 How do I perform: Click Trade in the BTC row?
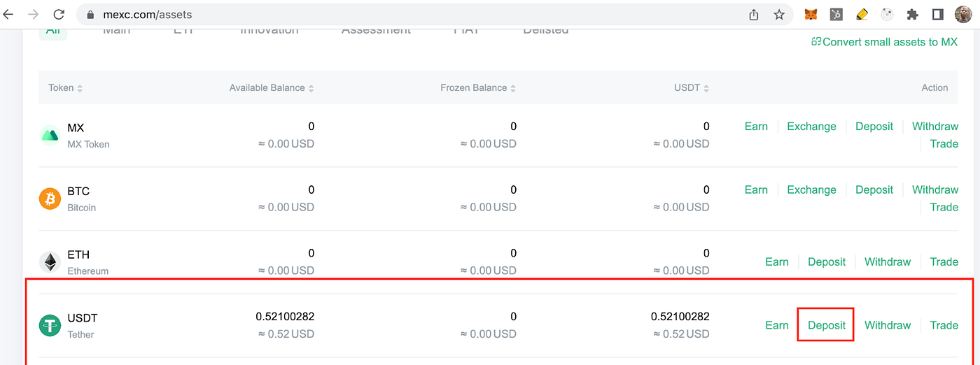(x=944, y=207)
